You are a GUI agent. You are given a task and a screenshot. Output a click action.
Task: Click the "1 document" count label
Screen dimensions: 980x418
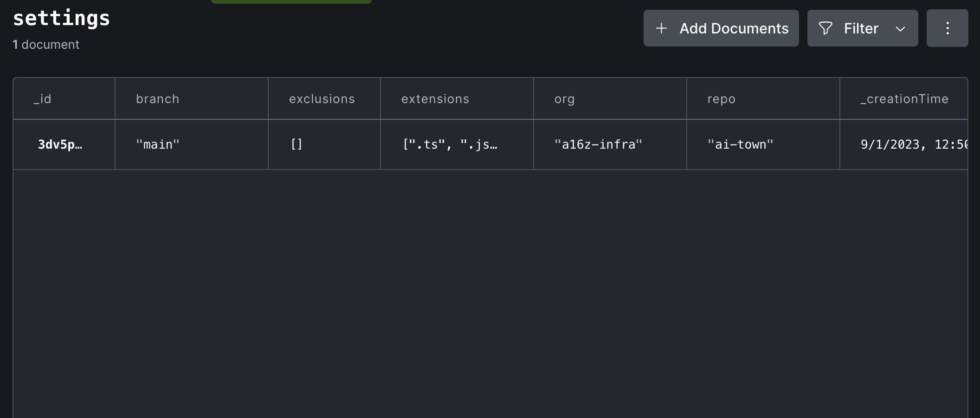click(46, 45)
